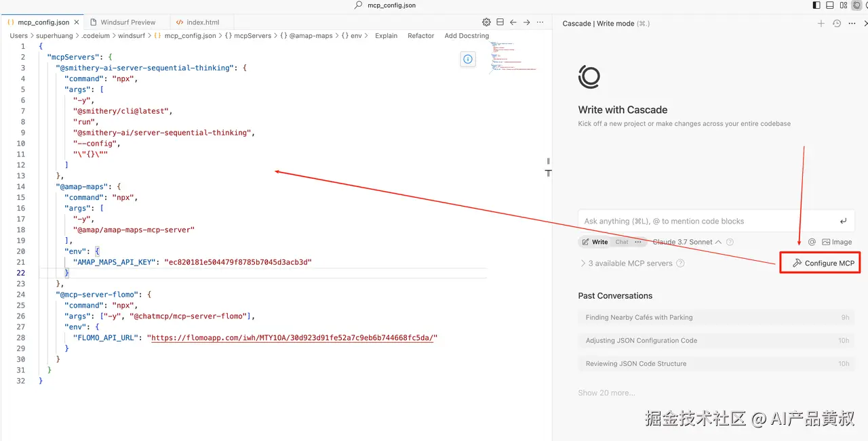Screen dimensions: 868x441
Task: Click help icon beside available MCP servers
Action: point(680,264)
